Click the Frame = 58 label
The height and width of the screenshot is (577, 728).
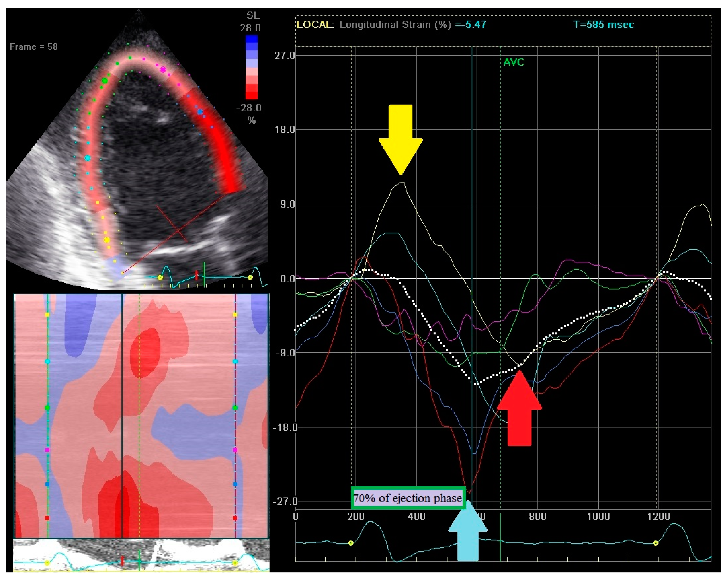(34, 47)
